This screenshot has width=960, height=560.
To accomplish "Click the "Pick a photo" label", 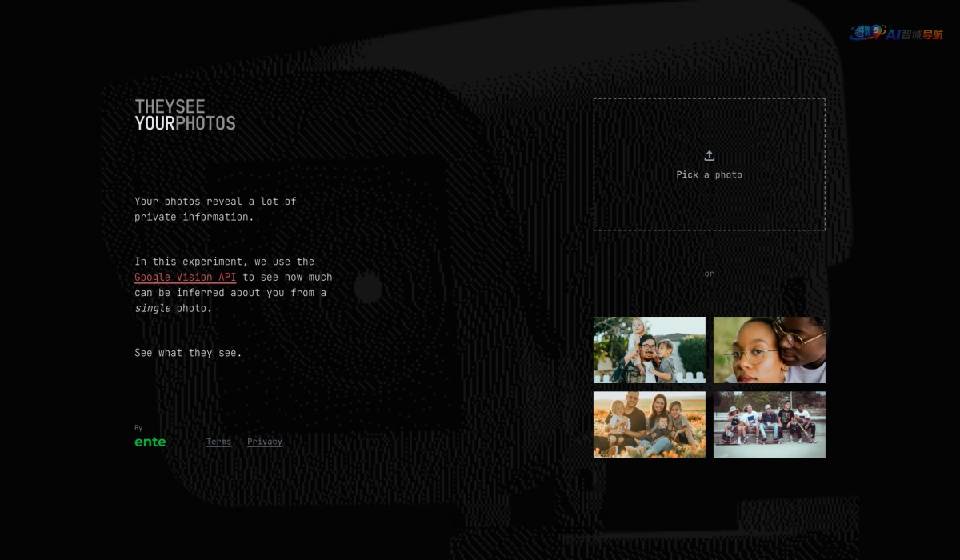I will coord(709,174).
